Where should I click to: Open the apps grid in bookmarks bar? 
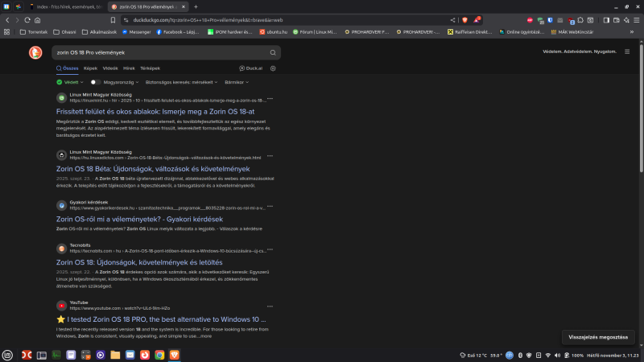(x=6, y=31)
